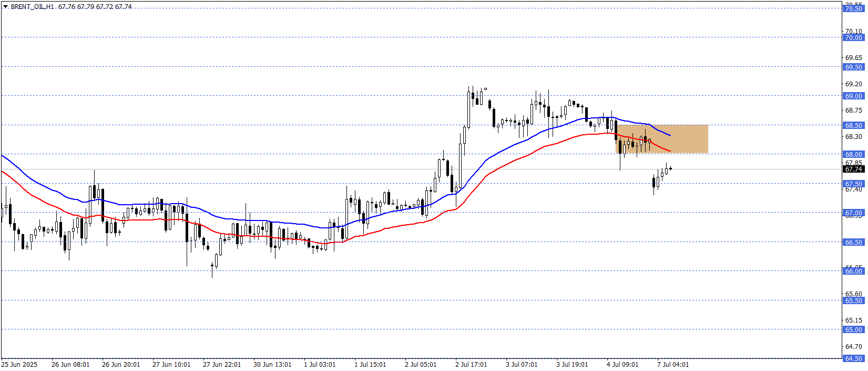
Task: Click the 1 Jul 03:01 time label
Action: point(320,364)
